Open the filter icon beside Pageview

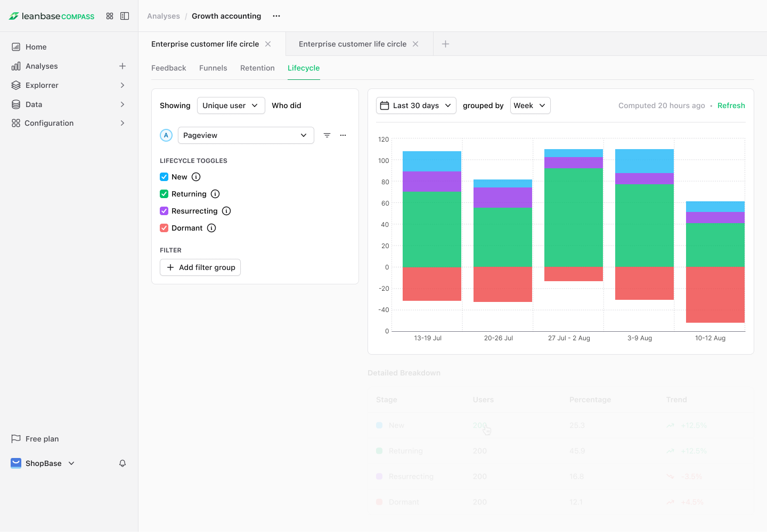tap(327, 135)
